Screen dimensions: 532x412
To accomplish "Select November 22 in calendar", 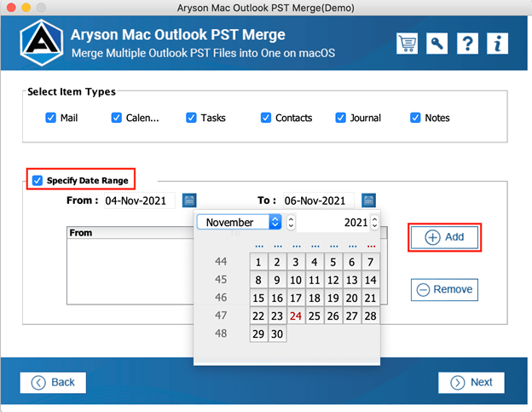I will coord(258,316).
